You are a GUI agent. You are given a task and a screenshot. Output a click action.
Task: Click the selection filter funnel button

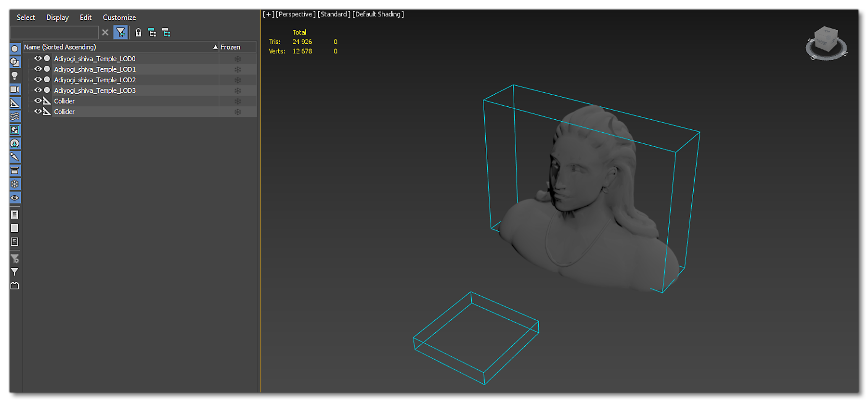point(121,33)
